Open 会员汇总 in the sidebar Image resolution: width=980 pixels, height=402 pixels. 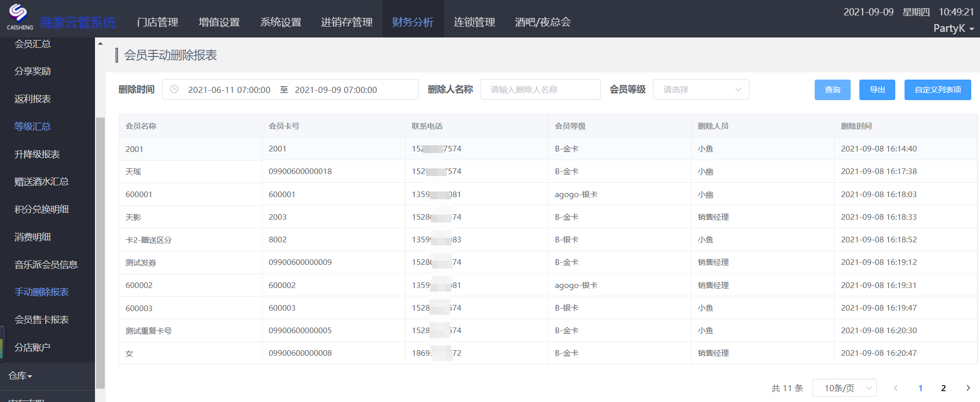(33, 44)
